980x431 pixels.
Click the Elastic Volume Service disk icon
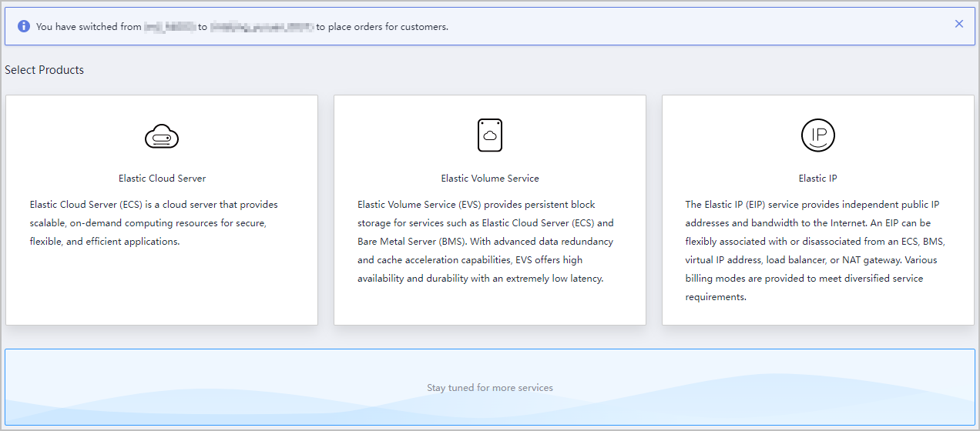coord(489,135)
